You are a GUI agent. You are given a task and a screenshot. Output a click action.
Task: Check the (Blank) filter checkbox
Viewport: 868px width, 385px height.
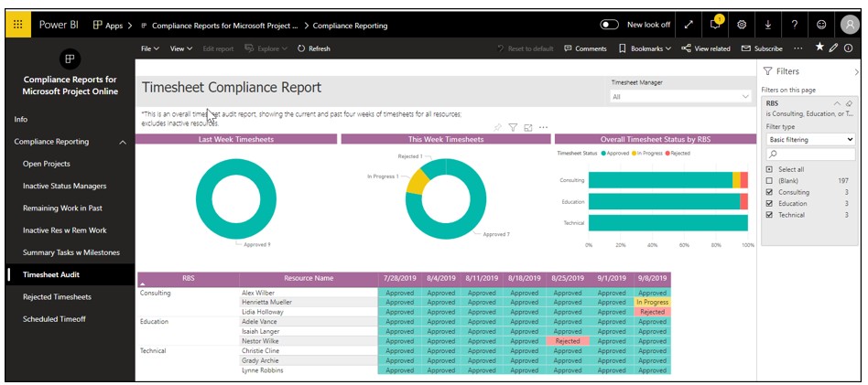[x=769, y=181]
